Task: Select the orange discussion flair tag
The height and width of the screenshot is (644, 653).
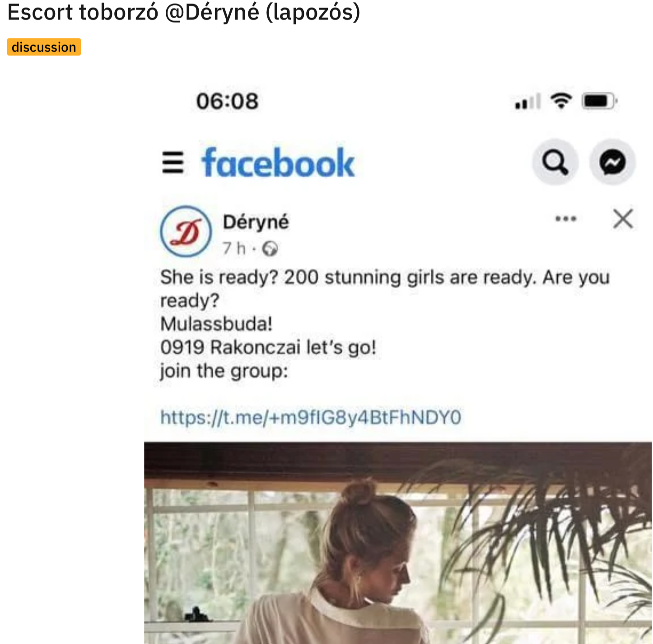Action: click(x=44, y=47)
